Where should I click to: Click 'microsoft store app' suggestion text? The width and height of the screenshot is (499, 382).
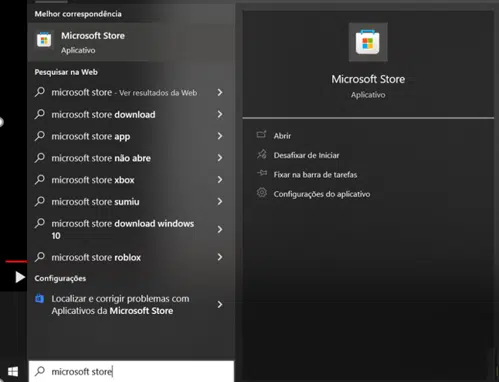coord(91,136)
